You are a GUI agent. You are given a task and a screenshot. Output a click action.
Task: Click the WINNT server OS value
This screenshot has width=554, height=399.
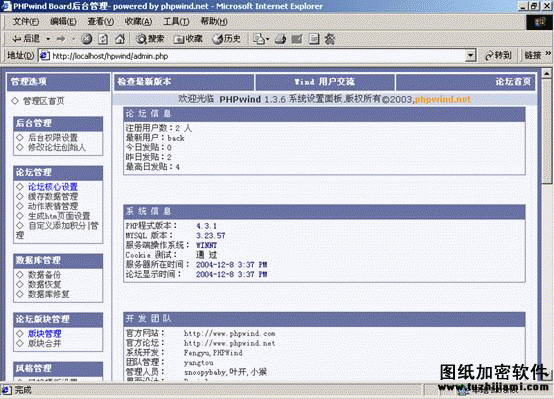click(x=206, y=245)
